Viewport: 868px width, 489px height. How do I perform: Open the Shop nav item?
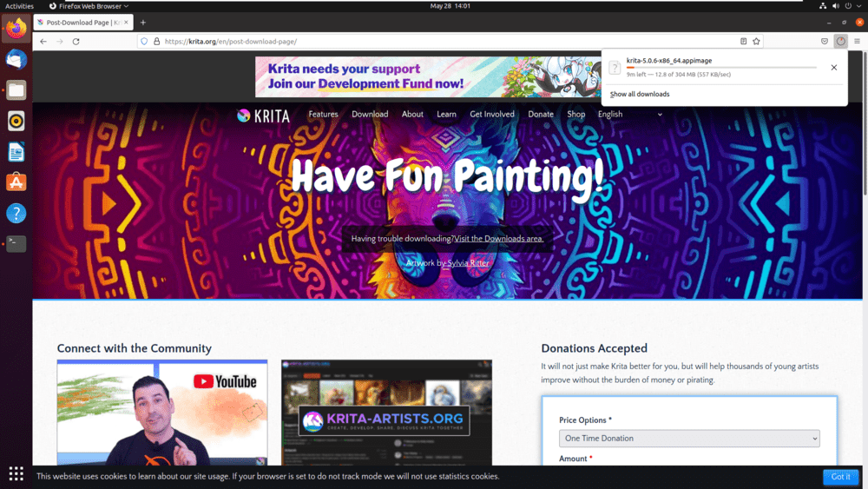click(x=575, y=114)
